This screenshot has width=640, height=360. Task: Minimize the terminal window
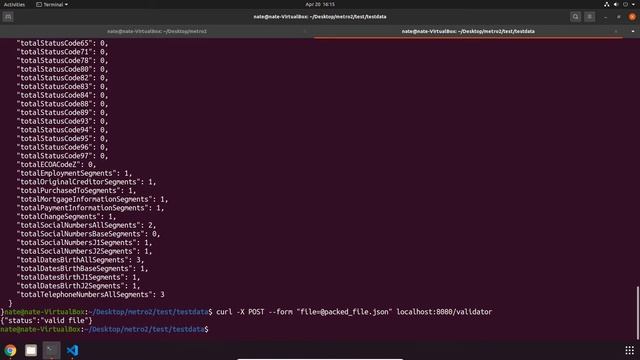605,17
